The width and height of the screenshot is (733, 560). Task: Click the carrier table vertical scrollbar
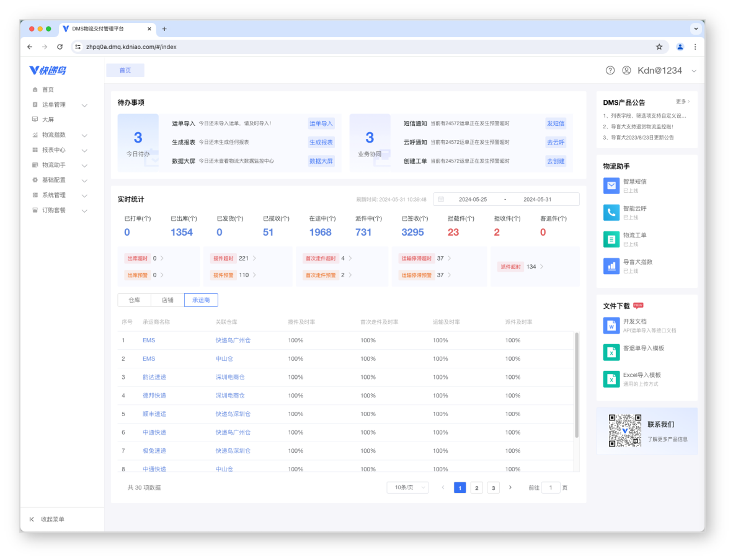[577, 384]
